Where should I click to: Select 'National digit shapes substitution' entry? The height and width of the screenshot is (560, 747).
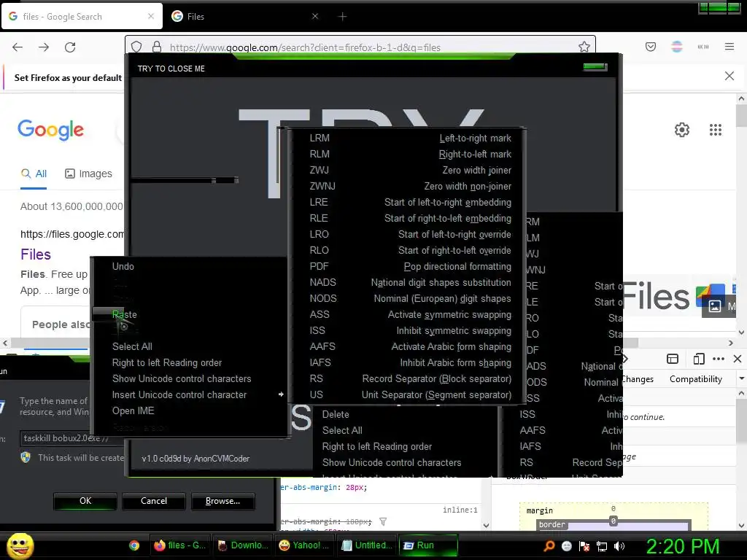tap(410, 282)
